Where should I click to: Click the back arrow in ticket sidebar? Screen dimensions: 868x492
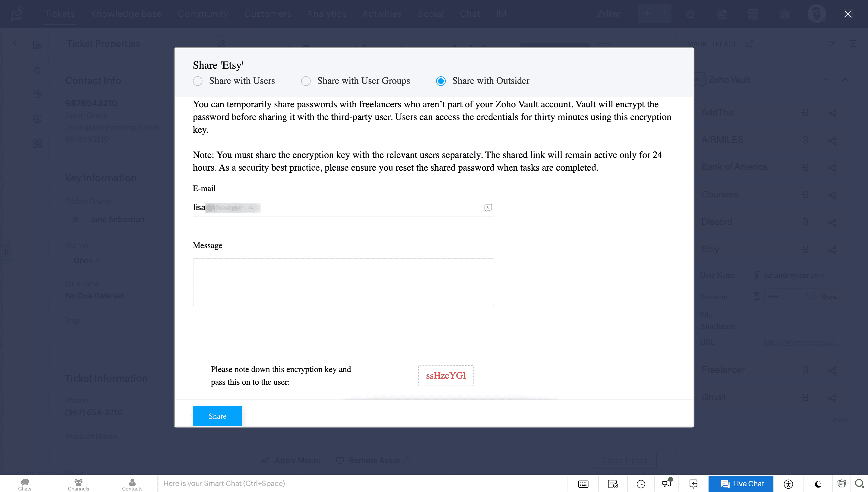point(14,43)
